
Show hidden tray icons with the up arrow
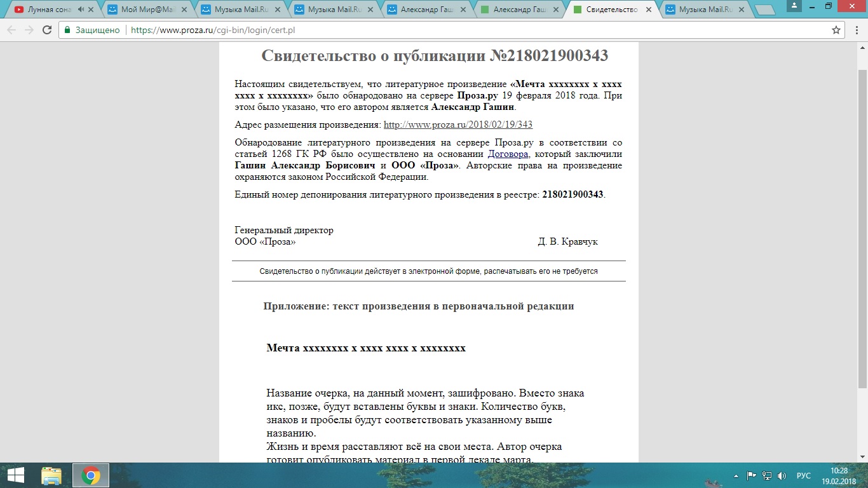(736, 475)
